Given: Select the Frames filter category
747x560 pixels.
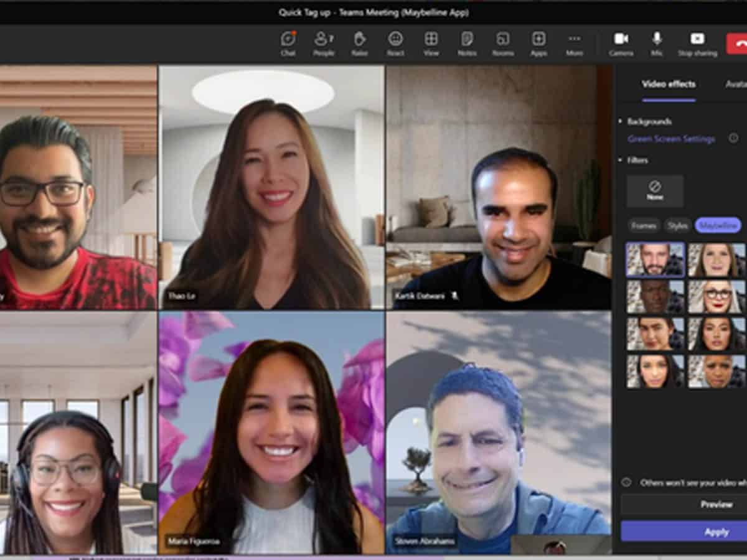Looking at the screenshot, I should coord(644,225).
